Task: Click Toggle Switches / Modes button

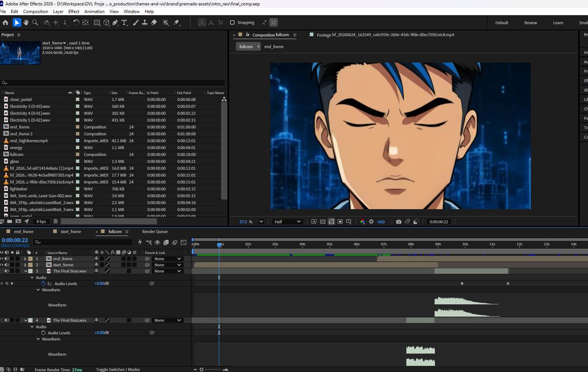Action: pos(118,370)
